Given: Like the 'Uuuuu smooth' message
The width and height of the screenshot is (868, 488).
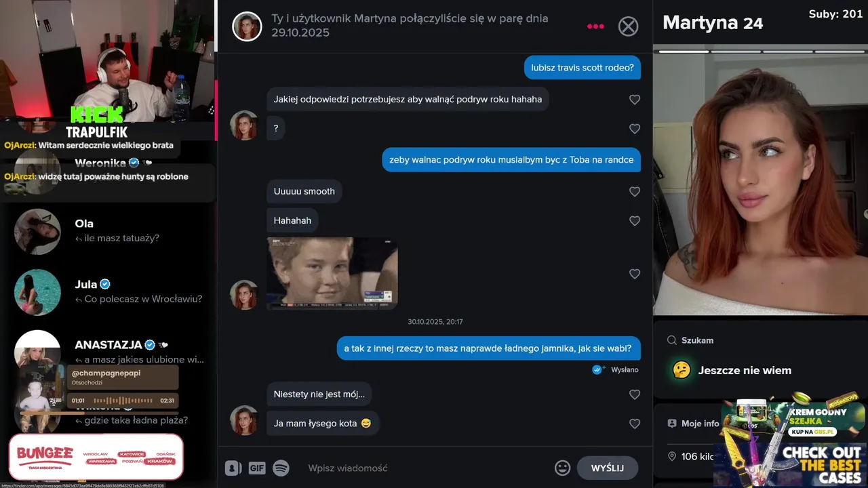Looking at the screenshot, I should (x=635, y=192).
